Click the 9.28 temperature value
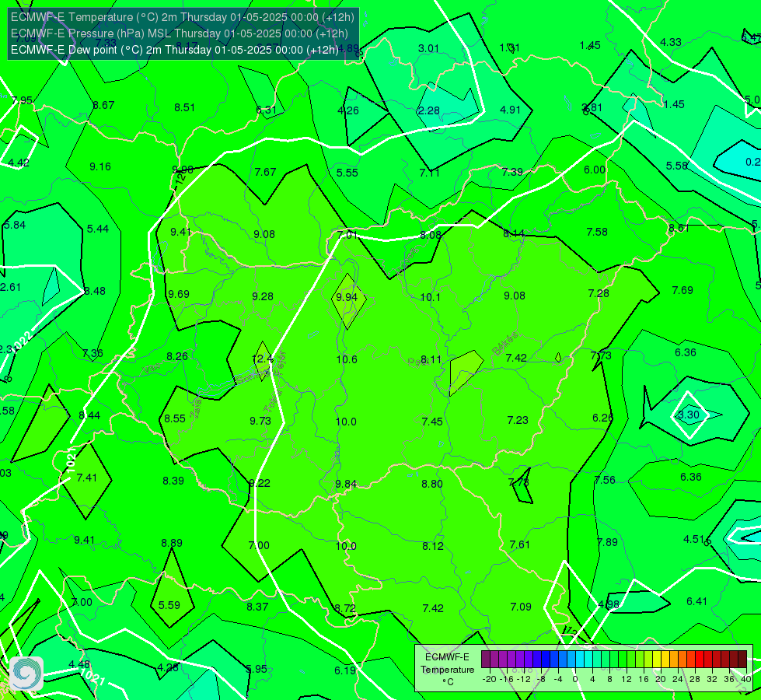This screenshot has height=700, width=761. click(x=263, y=296)
